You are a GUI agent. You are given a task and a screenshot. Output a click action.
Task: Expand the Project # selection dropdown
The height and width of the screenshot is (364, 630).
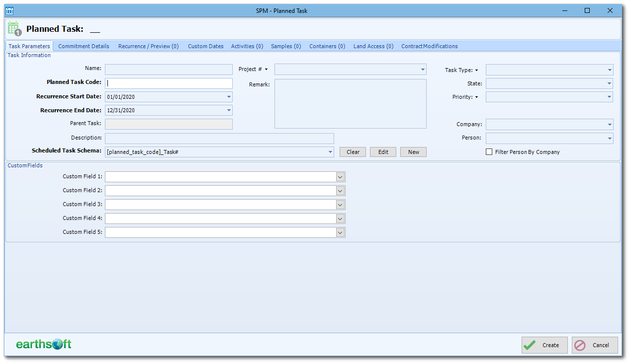coord(422,69)
